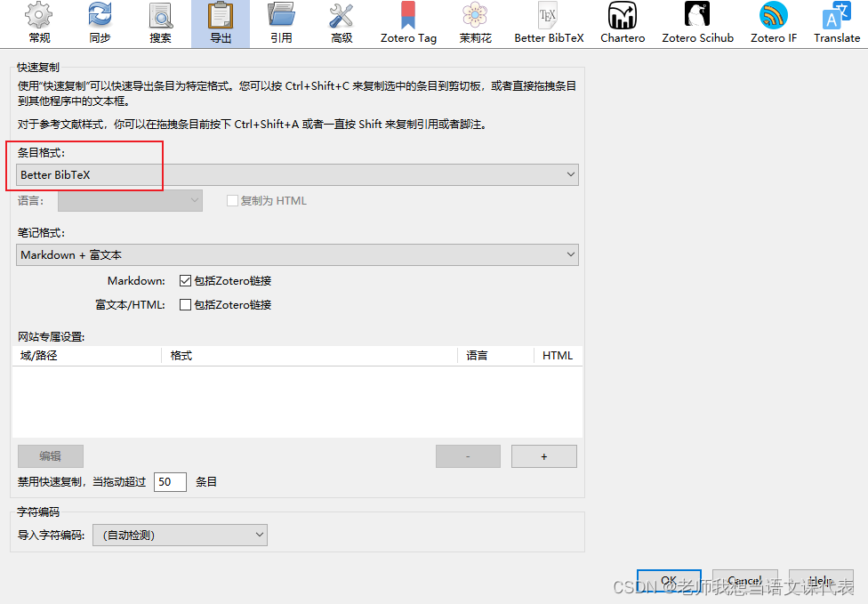
Task: Open the 高级 advanced preferences pane
Action: pos(342,24)
